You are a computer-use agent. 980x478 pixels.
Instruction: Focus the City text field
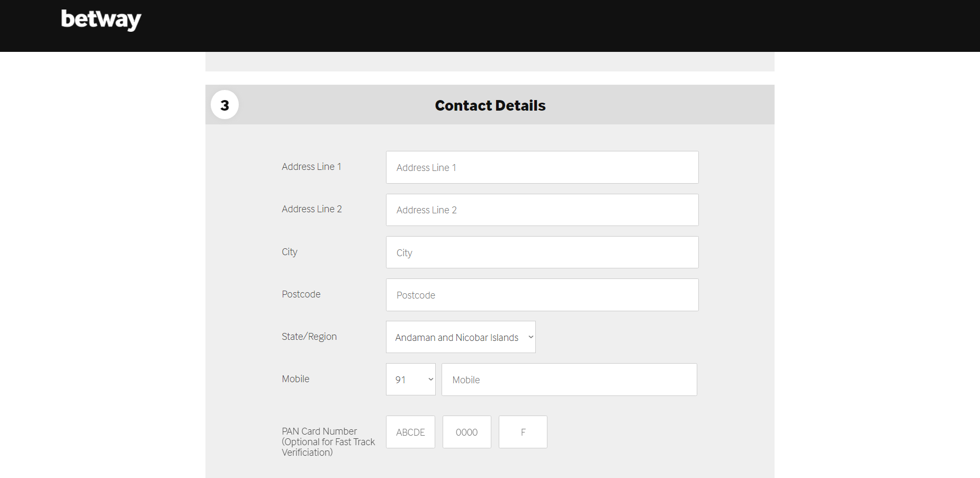pyautogui.click(x=542, y=252)
